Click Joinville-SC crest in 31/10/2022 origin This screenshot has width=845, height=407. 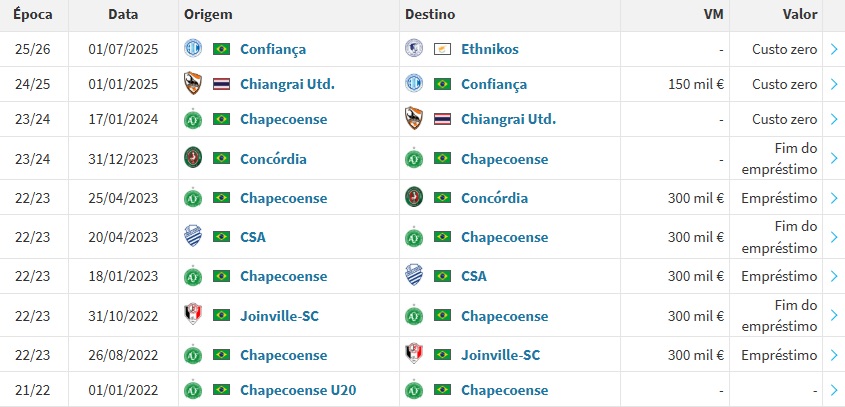(193, 315)
